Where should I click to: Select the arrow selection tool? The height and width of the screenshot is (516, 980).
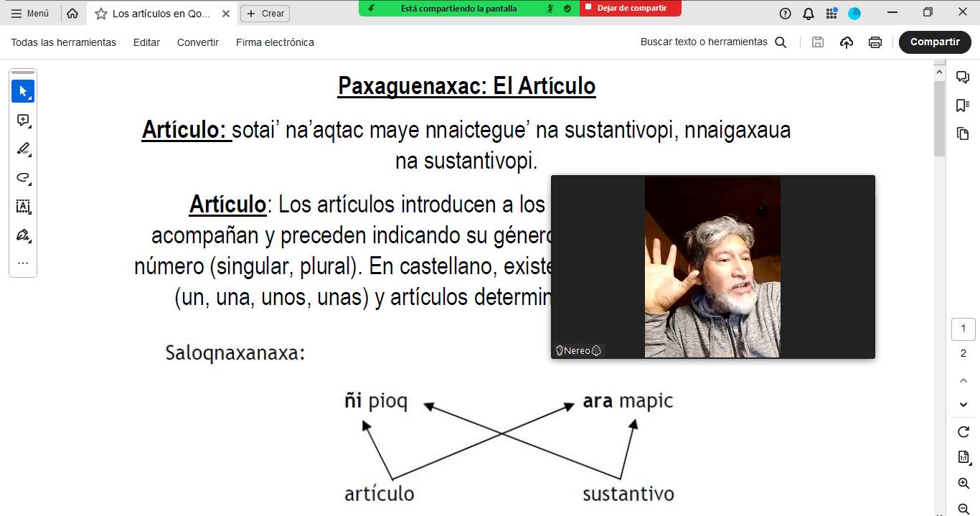point(23,91)
